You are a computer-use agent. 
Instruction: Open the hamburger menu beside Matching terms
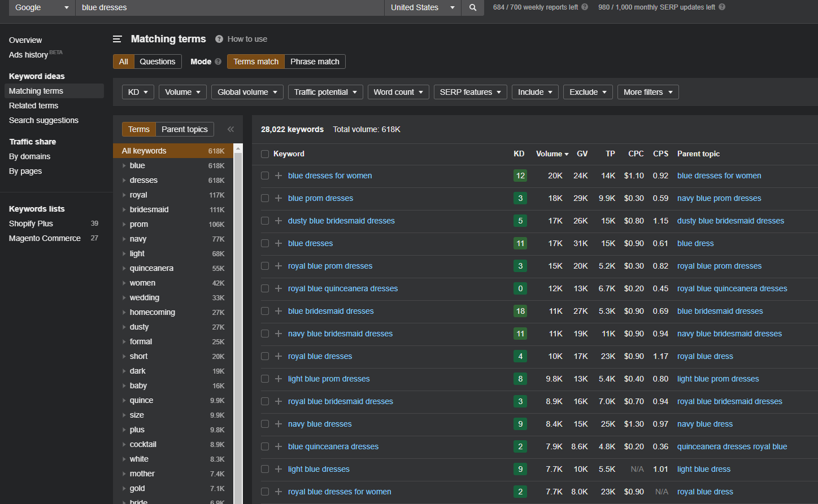point(118,39)
